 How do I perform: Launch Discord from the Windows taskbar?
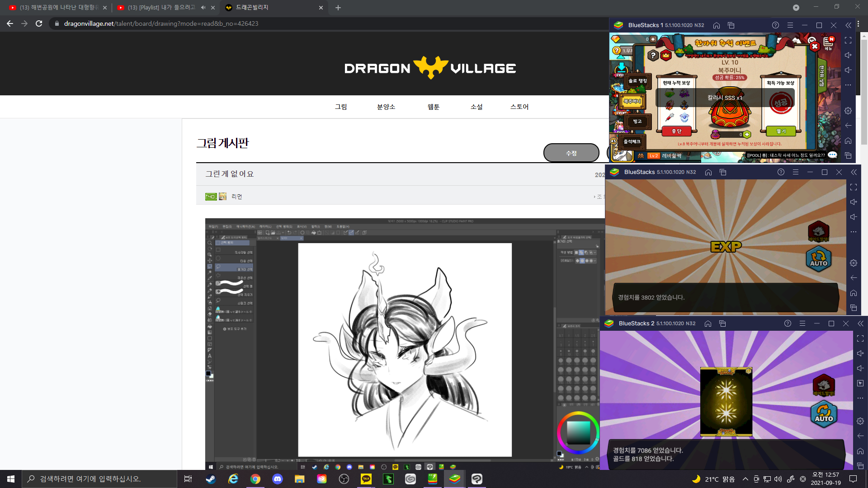pyautogui.click(x=278, y=479)
